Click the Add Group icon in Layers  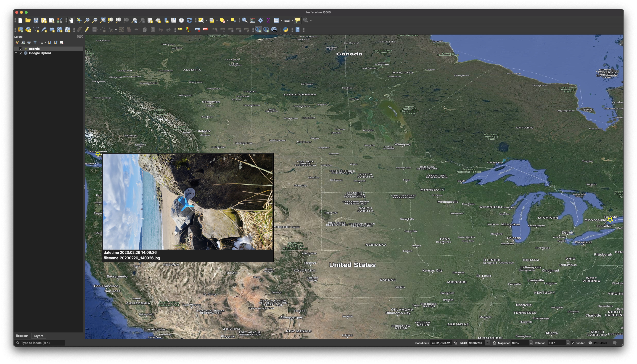[23, 43]
